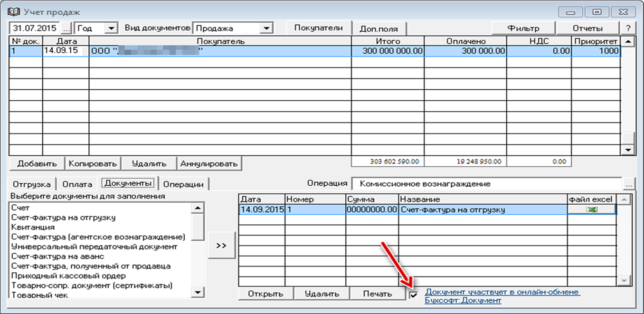Switch to the Доп.поля tab
The width and height of the screenshot is (644, 314).
[x=378, y=29]
